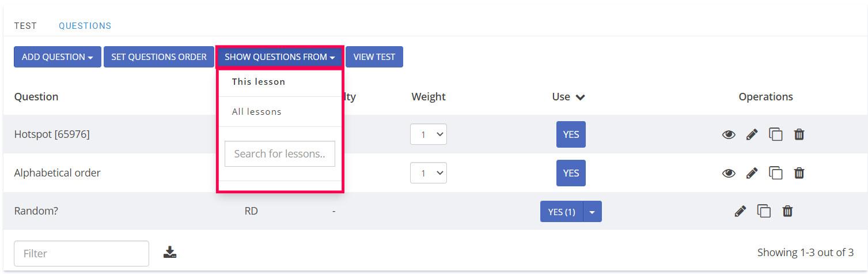The height and width of the screenshot is (274, 868).
Task: Preview the Hotspot question with eye icon
Action: pos(729,135)
